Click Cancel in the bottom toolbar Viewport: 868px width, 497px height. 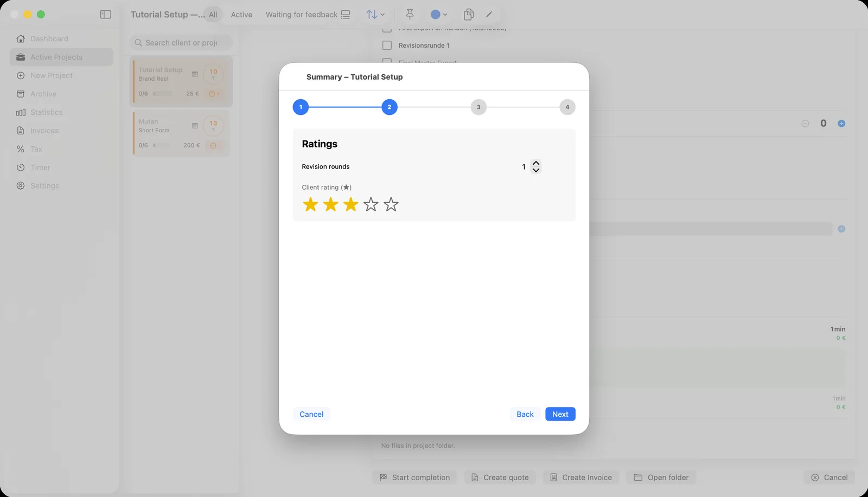click(x=829, y=477)
